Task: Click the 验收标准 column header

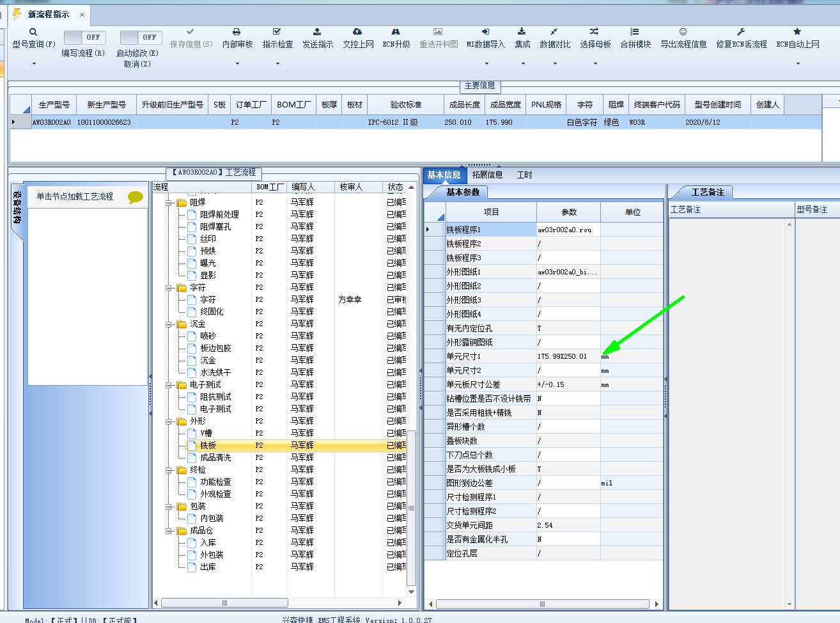Action: coord(406,104)
